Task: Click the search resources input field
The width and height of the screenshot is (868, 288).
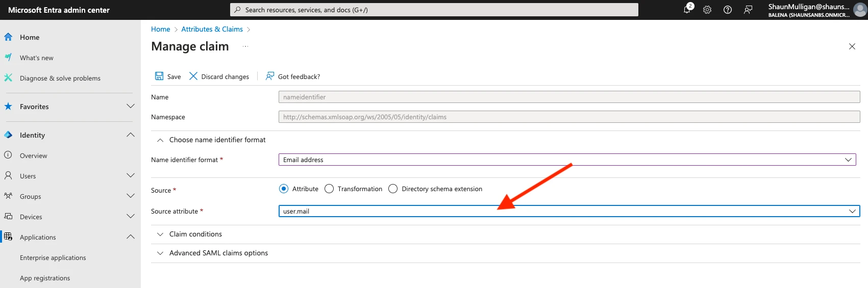Action: point(434,10)
